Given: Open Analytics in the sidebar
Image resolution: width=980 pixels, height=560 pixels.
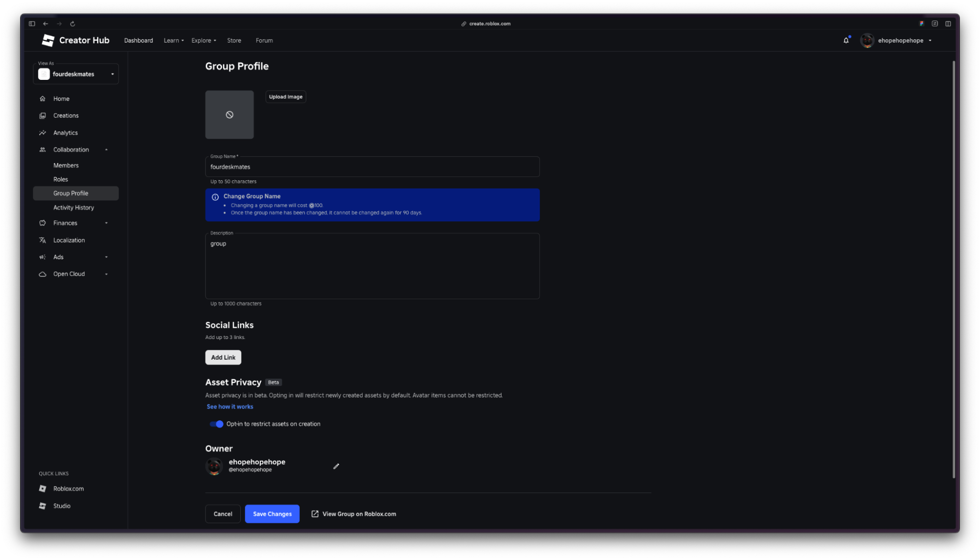Looking at the screenshot, I should tap(76, 133).
